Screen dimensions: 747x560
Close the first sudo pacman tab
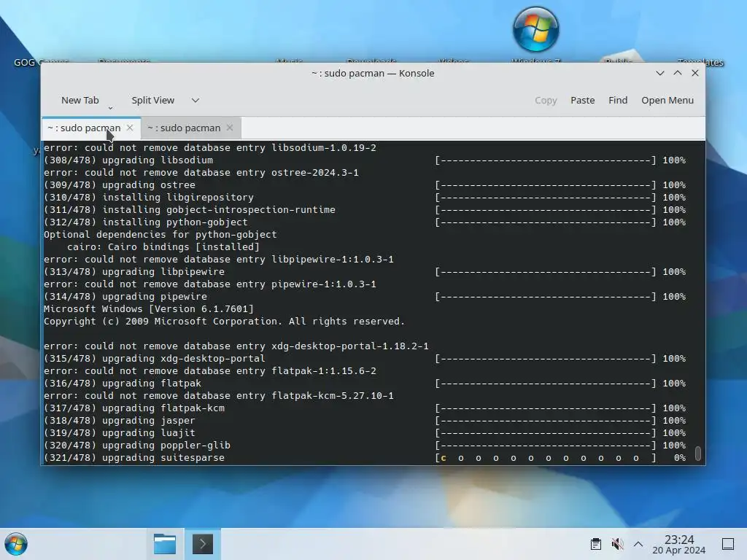[x=130, y=128]
